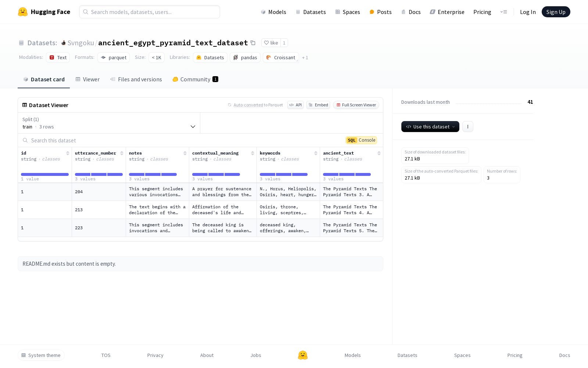Open Files and versions tab
The width and height of the screenshot is (588, 368).
click(x=136, y=79)
